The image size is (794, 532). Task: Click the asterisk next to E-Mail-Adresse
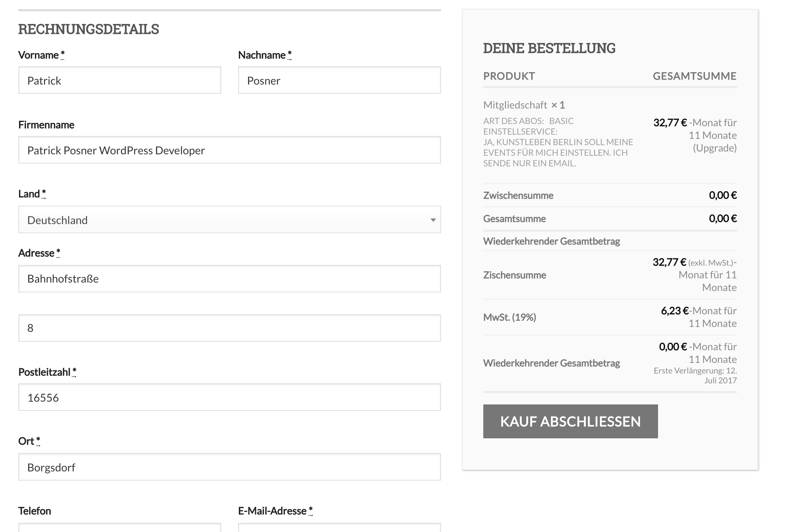click(x=310, y=511)
